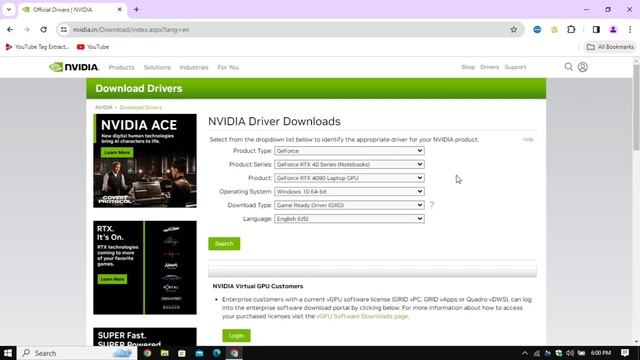
Task: Open the Download Type dropdown
Action: coord(349,205)
